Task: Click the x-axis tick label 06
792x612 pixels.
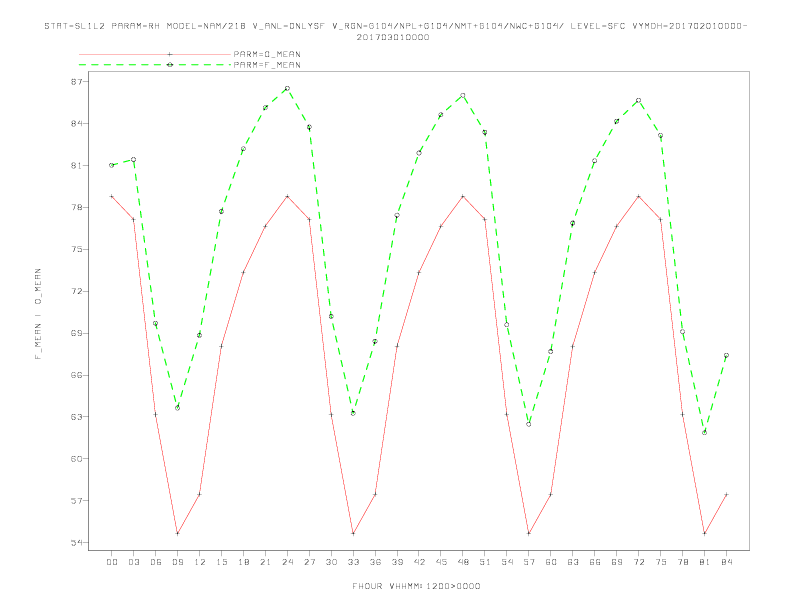Action: pos(156,562)
